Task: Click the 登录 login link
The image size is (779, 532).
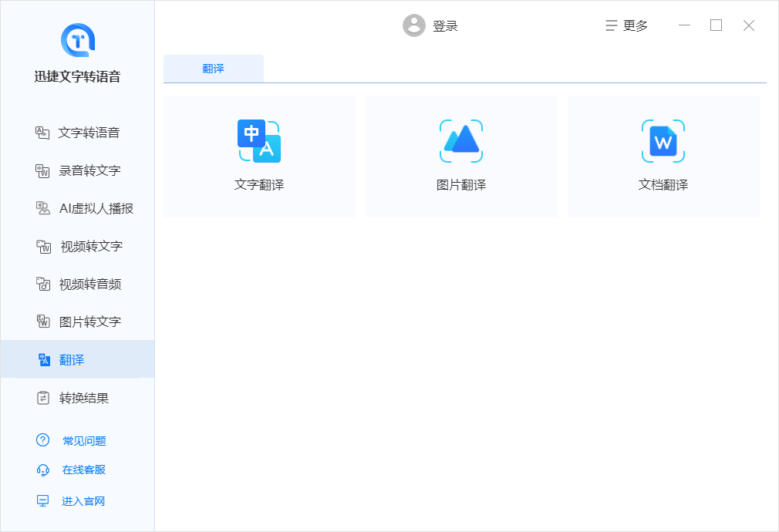Action: click(445, 26)
